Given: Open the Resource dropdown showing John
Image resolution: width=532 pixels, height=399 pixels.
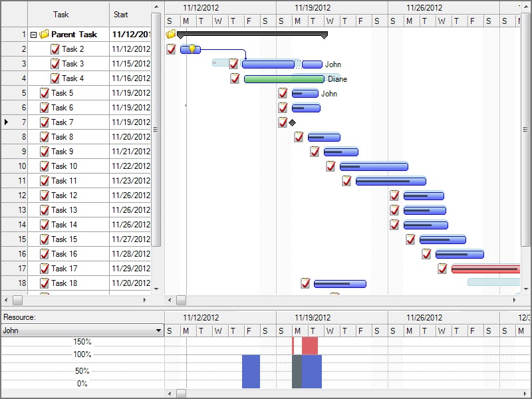Looking at the screenshot, I should [x=158, y=331].
